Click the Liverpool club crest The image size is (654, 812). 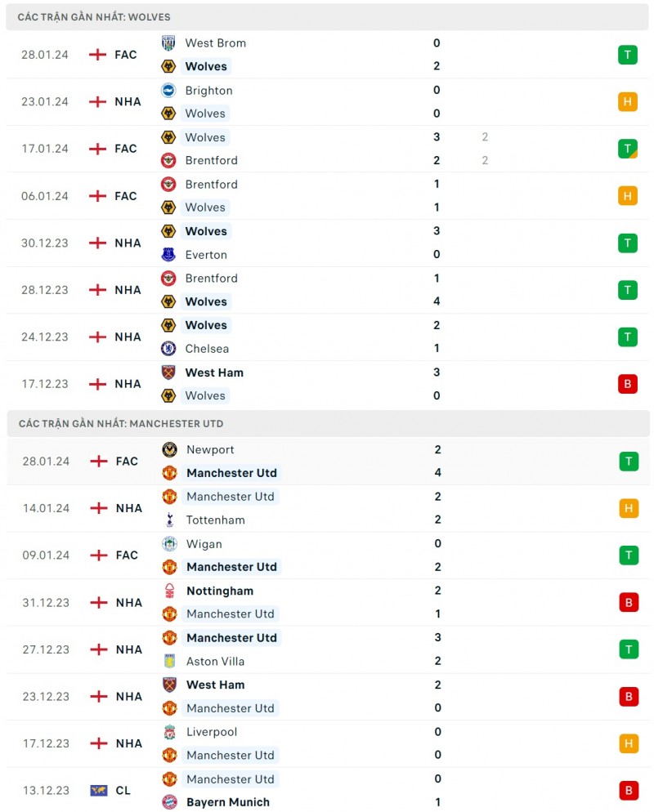click(x=169, y=732)
